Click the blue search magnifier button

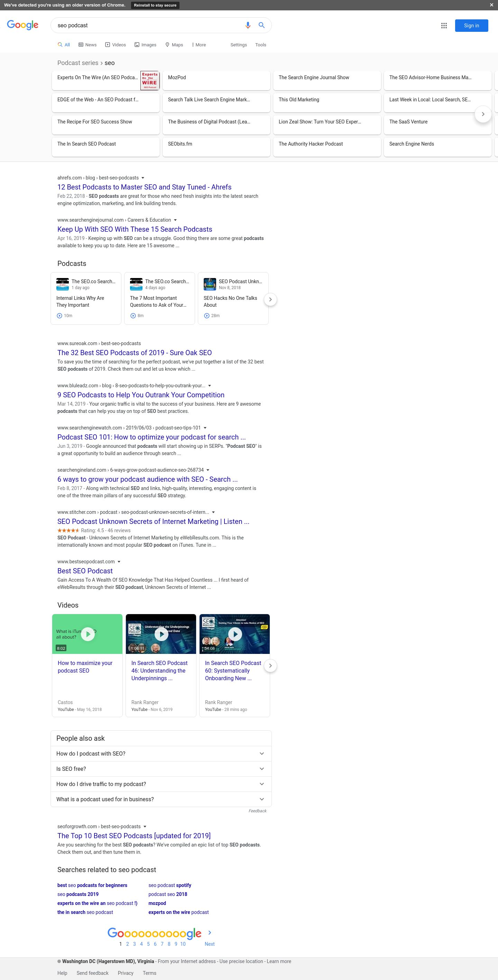pos(261,25)
